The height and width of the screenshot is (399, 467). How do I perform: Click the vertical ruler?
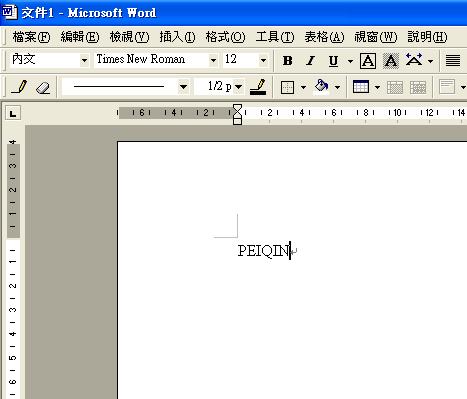[13, 269]
